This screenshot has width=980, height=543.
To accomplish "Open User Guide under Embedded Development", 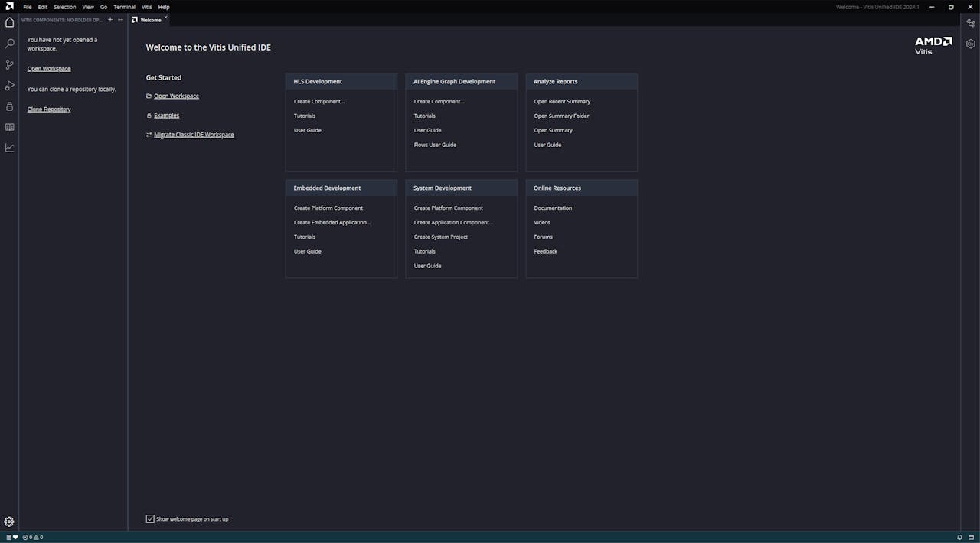I will tap(308, 252).
